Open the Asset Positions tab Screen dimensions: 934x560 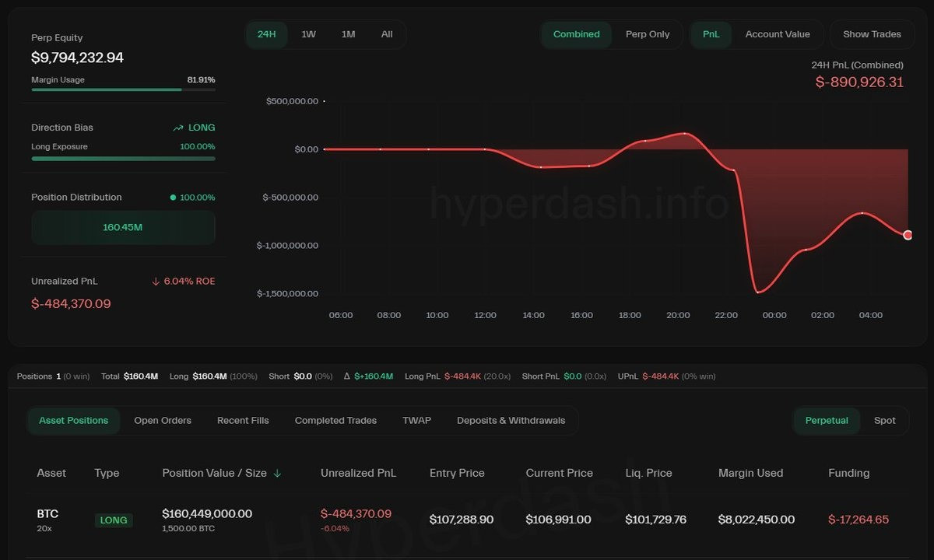coord(74,420)
